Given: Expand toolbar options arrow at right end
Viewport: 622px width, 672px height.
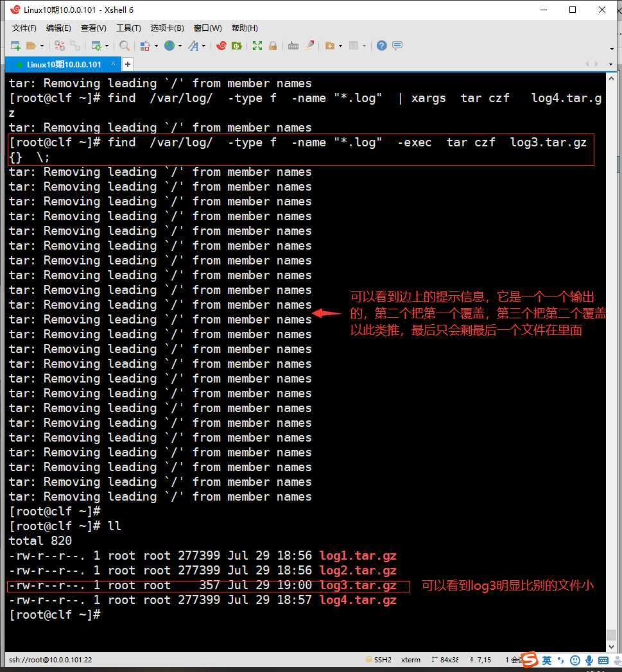Looking at the screenshot, I should pyautogui.click(x=612, y=49).
